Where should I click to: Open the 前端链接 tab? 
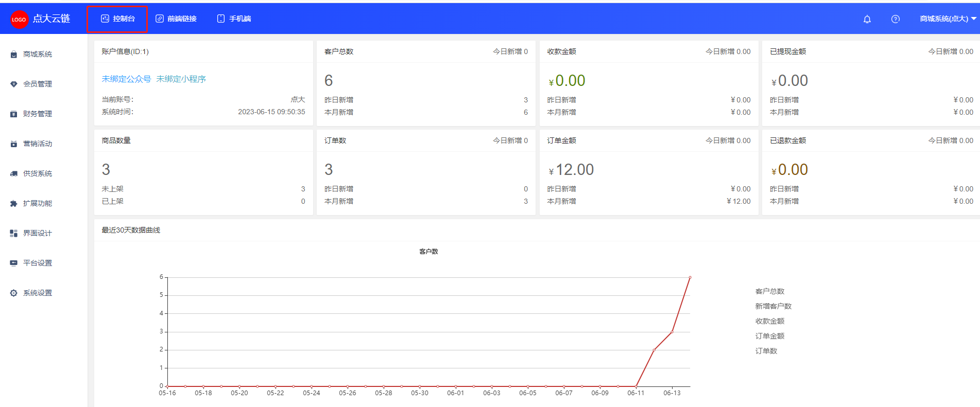click(176, 19)
